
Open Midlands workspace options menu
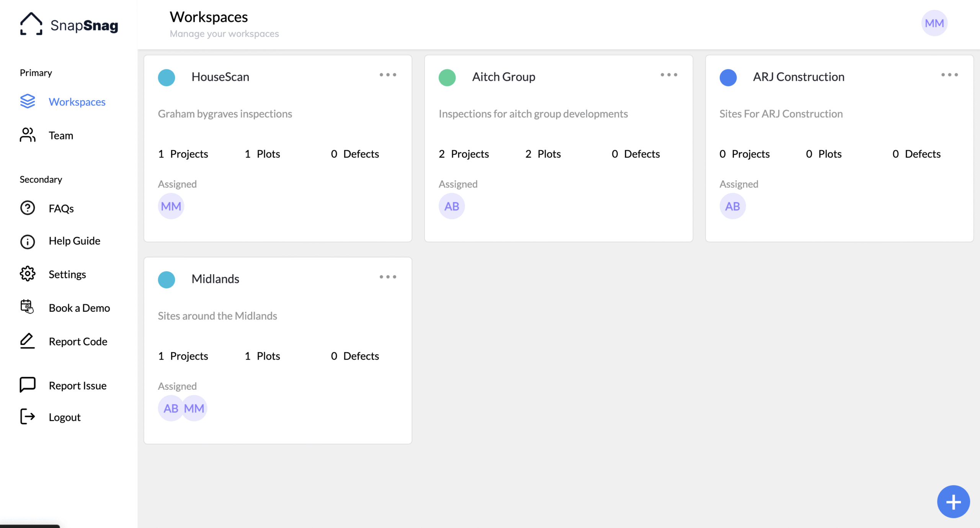tap(388, 277)
